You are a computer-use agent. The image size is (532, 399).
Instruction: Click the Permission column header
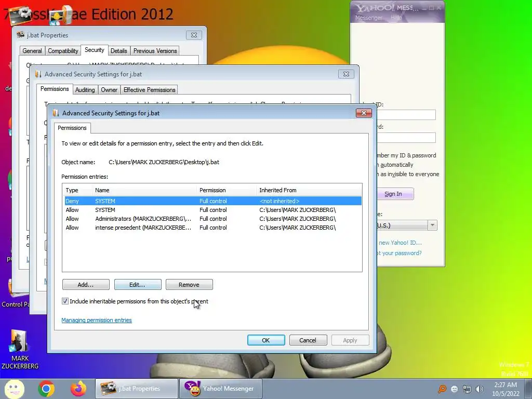pyautogui.click(x=227, y=190)
